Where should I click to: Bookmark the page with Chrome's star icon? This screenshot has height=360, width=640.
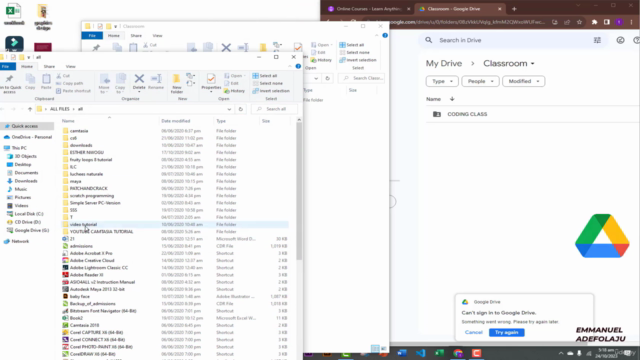click(580, 22)
